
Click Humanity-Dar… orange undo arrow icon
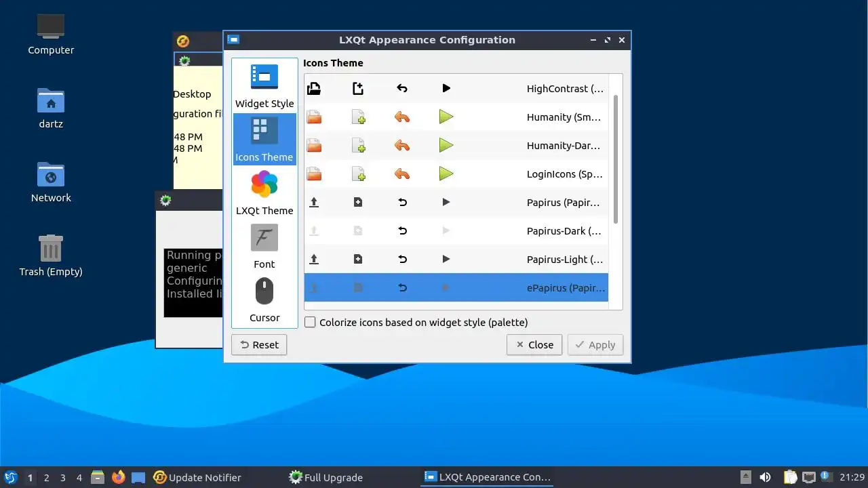pyautogui.click(x=402, y=146)
